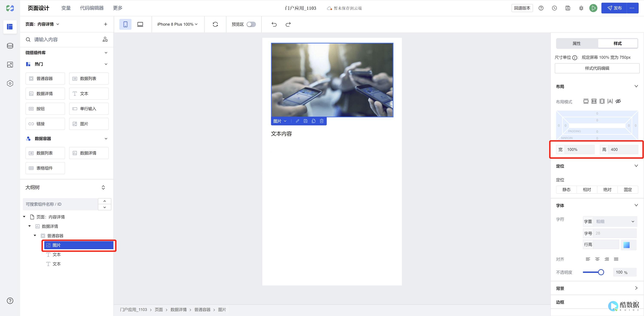Click the height input showing 400

click(x=623, y=149)
